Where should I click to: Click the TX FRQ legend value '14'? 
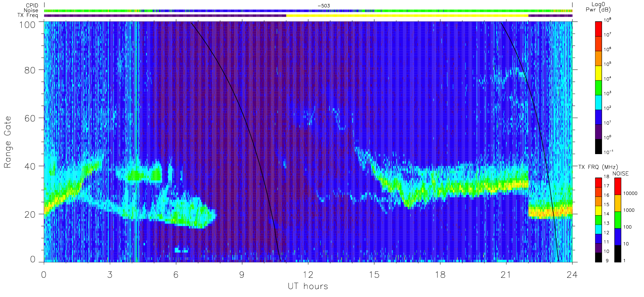(606, 214)
